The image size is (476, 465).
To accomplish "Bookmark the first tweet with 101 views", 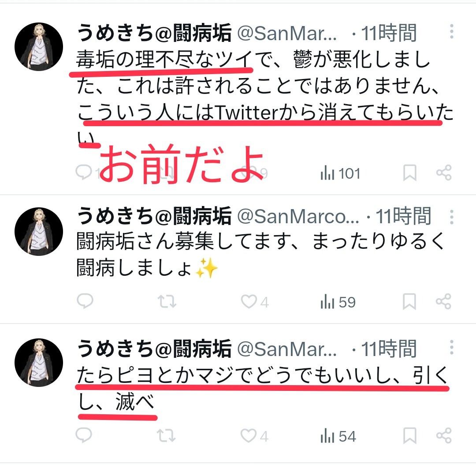I will point(409,173).
